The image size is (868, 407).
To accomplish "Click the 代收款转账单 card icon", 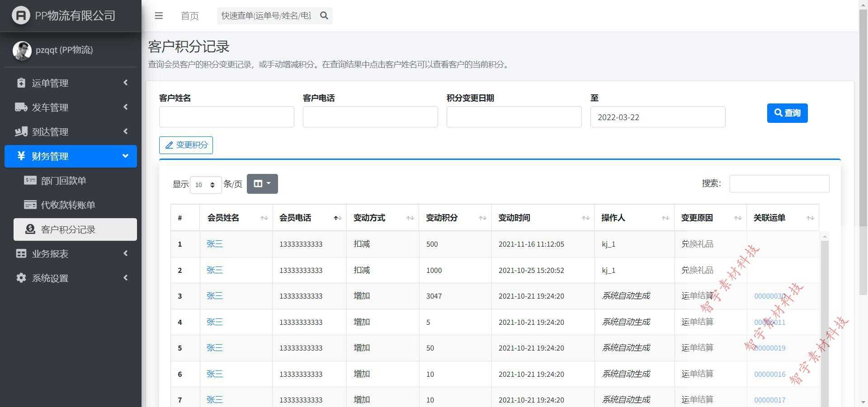I will click(30, 205).
